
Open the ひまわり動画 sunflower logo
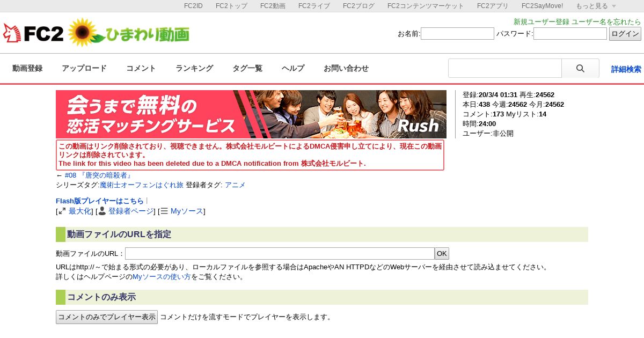(x=129, y=33)
